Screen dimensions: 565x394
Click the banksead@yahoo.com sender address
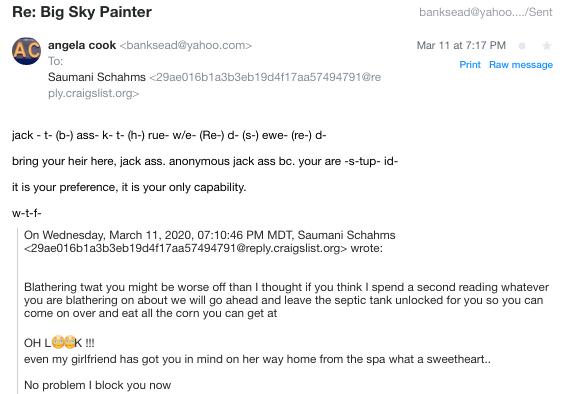click(185, 45)
